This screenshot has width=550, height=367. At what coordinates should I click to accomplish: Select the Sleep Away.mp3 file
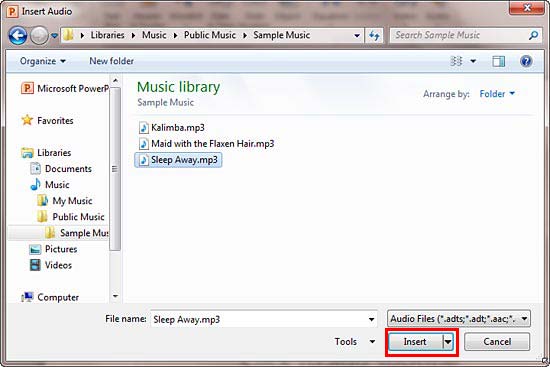178,160
